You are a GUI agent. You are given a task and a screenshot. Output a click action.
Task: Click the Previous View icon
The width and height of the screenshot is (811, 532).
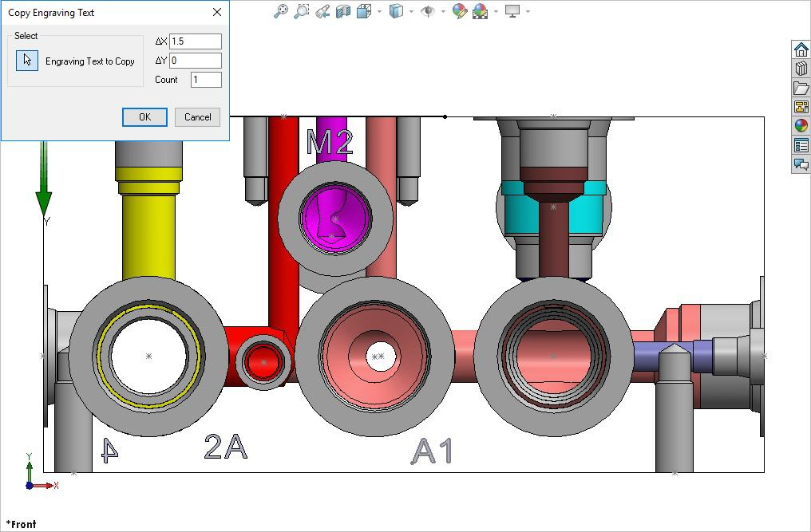322,11
